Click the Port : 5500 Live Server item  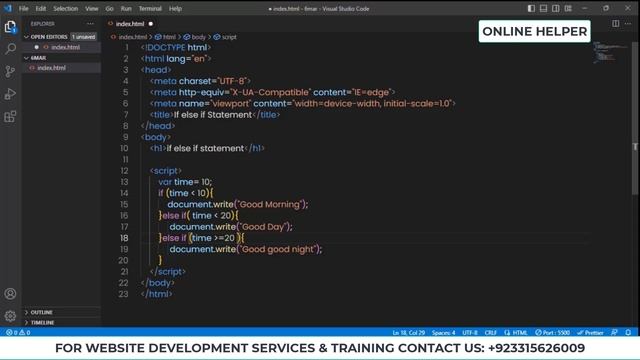coord(552,333)
